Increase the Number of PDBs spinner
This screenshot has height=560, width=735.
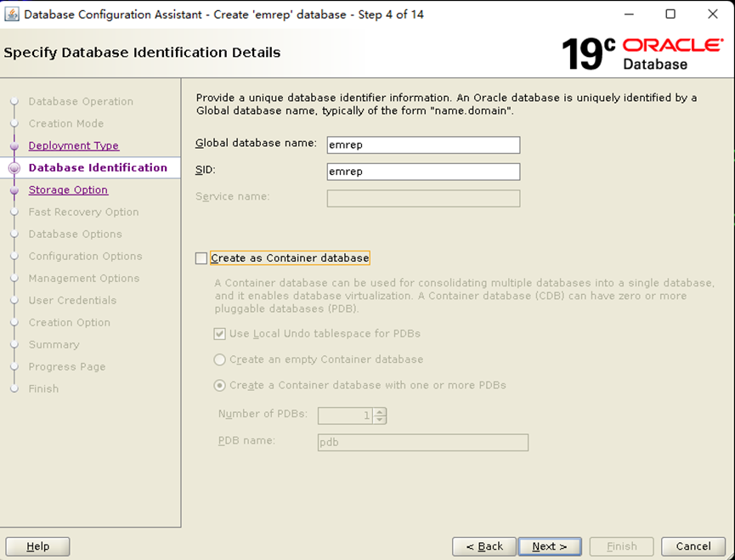point(380,411)
